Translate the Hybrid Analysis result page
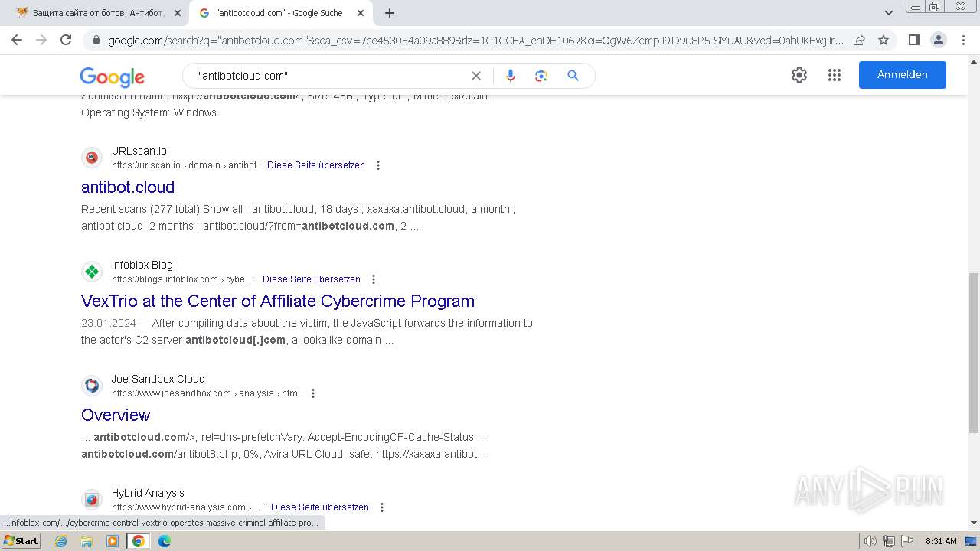The image size is (980, 551). pos(320,507)
